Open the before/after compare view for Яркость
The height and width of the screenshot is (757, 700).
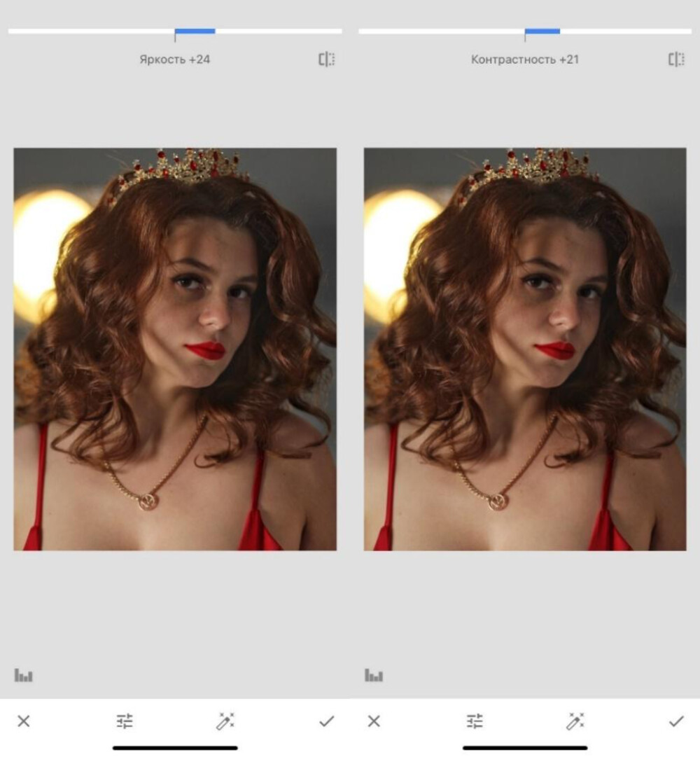327,60
